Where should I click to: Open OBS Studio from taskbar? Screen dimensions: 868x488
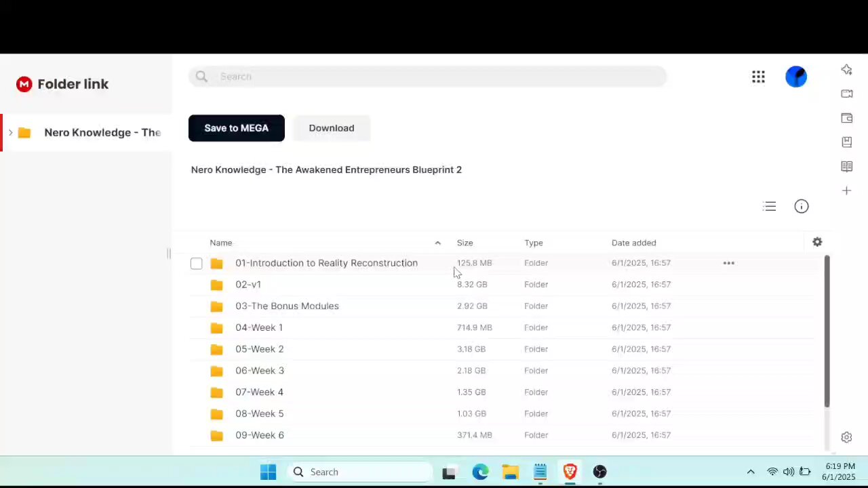pos(599,472)
